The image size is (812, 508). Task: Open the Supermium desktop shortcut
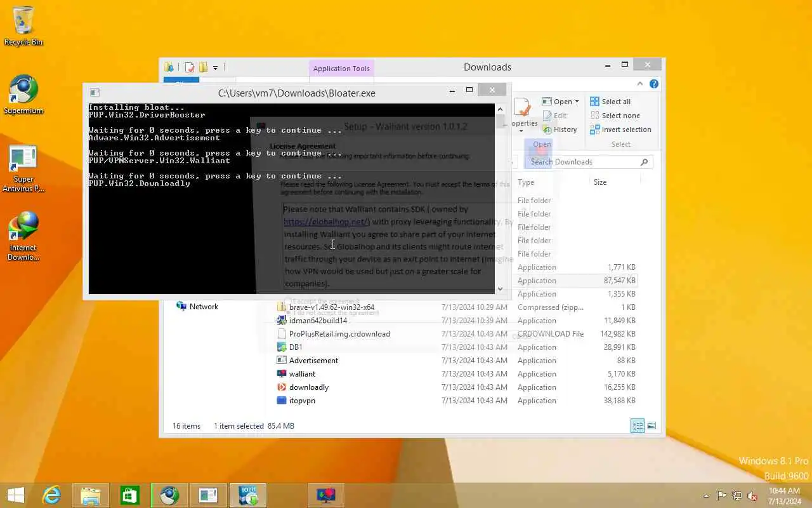point(23,95)
